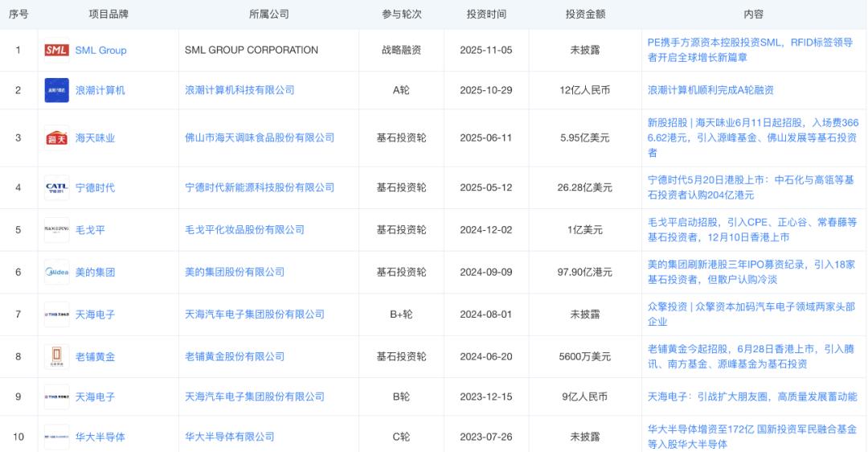The height and width of the screenshot is (452, 868).
Task: Click the 海天味业 brand logo
Action: tap(56, 138)
